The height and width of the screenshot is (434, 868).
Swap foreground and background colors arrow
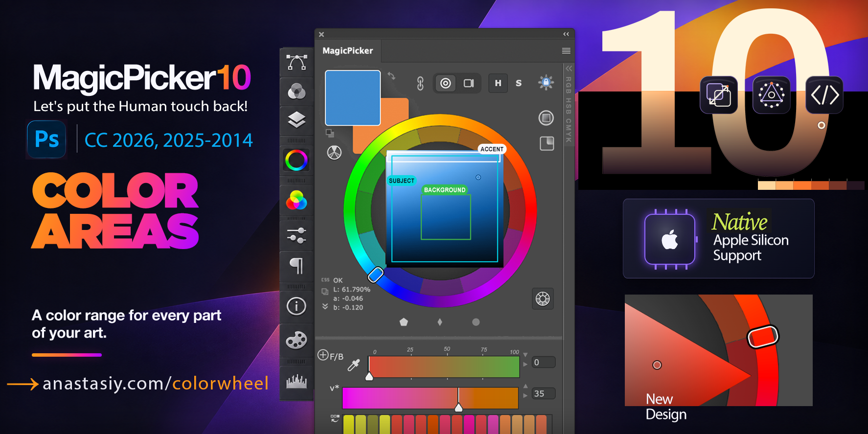tap(391, 76)
